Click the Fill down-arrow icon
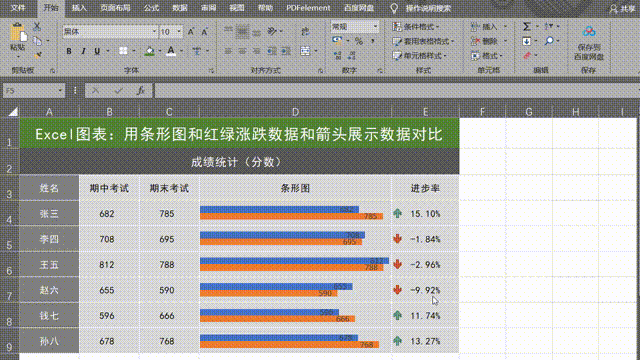 [x=527, y=41]
